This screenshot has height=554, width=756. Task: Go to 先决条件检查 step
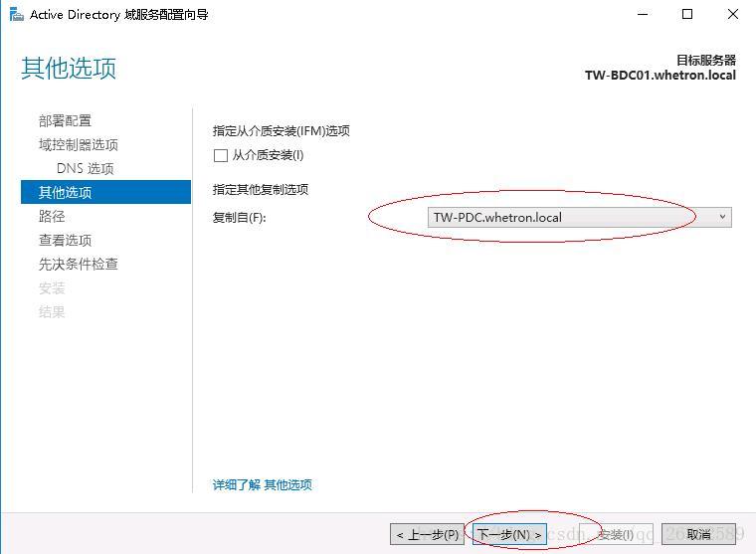pos(79,264)
